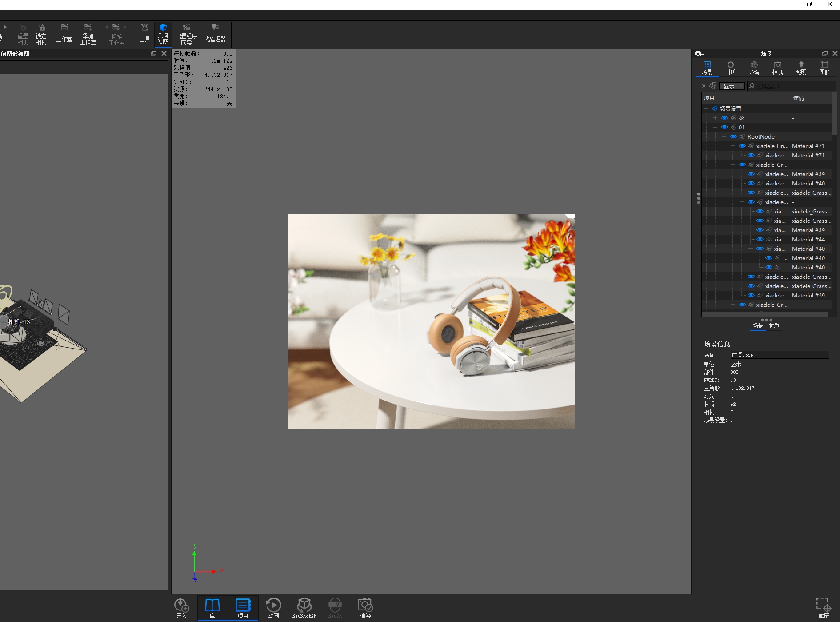The image size is (840, 622).
Task: Open the 动画 (Animation) icon
Action: point(273,608)
